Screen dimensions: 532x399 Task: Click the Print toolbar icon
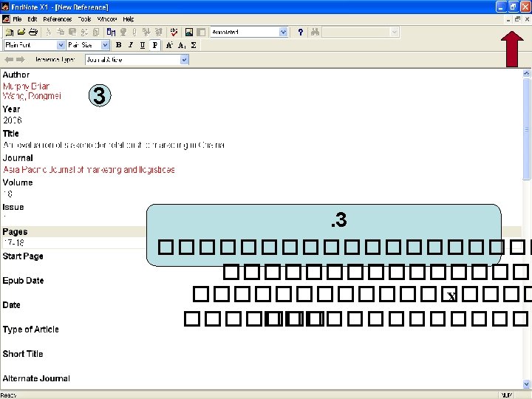[33, 32]
